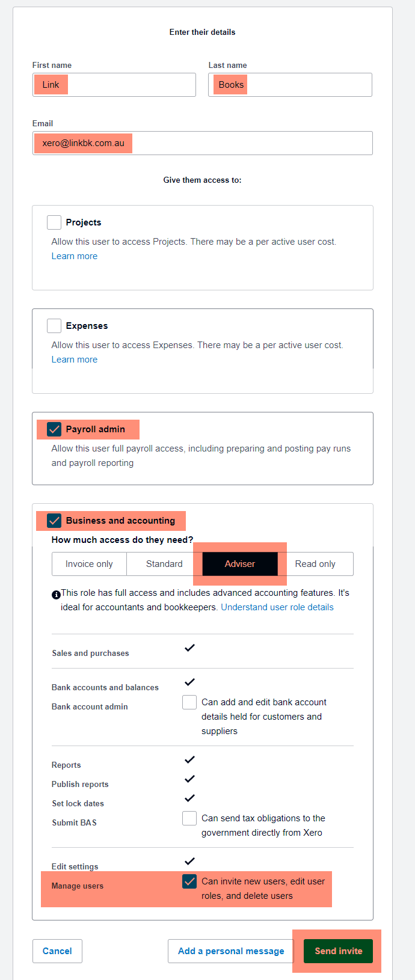Uncheck the Payroll admin checkbox
415x980 pixels.
pyautogui.click(x=54, y=429)
